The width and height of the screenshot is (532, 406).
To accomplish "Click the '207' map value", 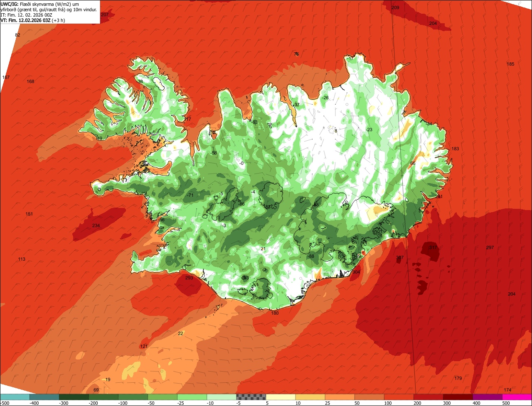I will pyautogui.click(x=105, y=15).
